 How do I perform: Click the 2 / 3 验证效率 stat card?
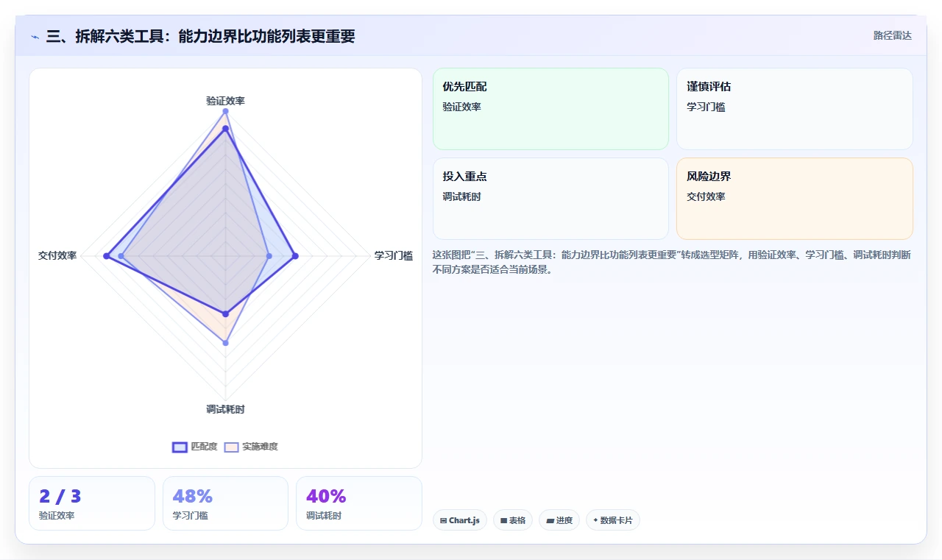tap(92, 503)
